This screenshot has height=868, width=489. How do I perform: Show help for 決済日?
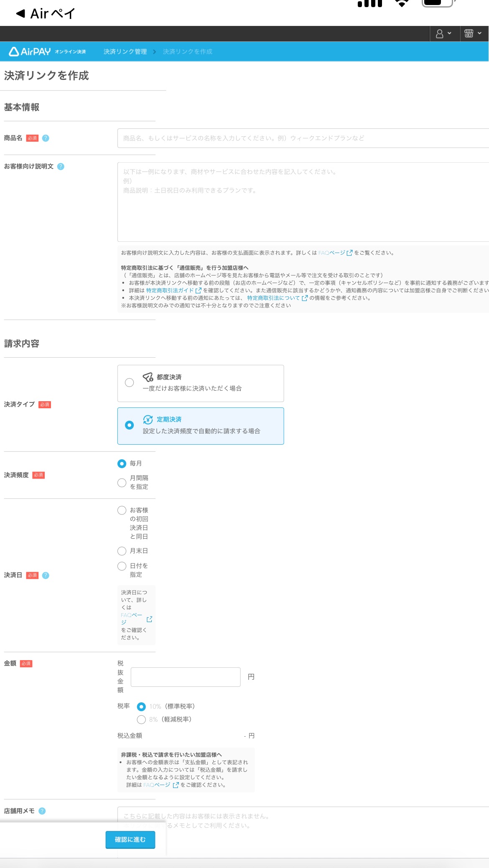point(46,576)
